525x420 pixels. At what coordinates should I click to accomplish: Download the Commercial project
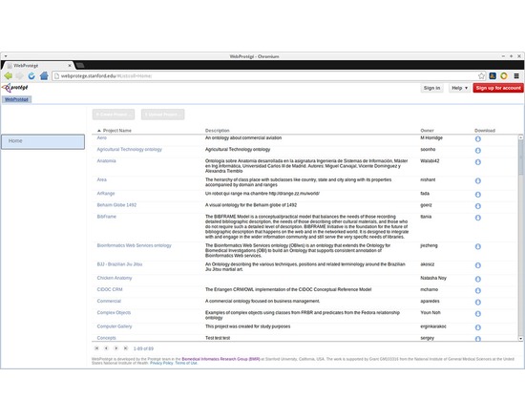(x=478, y=302)
